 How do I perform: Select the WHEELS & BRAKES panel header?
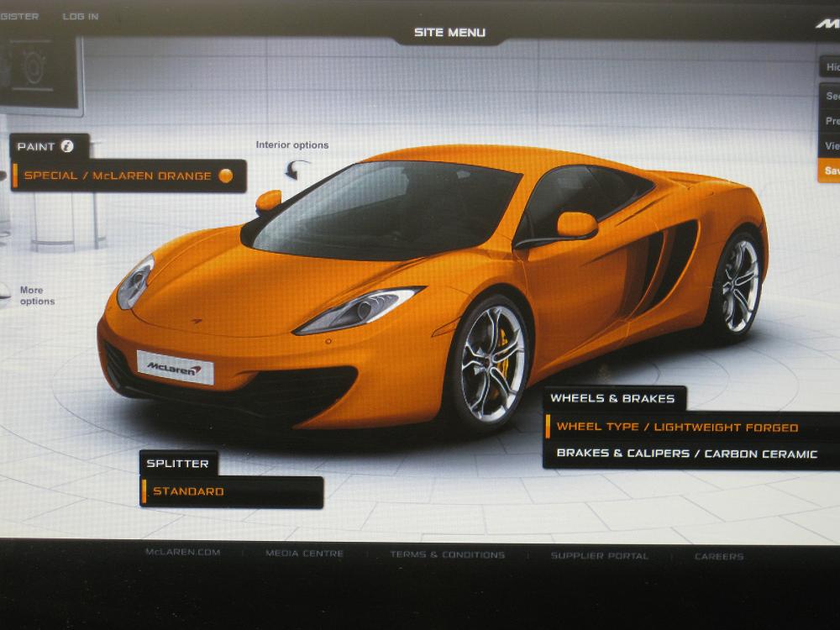tap(613, 398)
